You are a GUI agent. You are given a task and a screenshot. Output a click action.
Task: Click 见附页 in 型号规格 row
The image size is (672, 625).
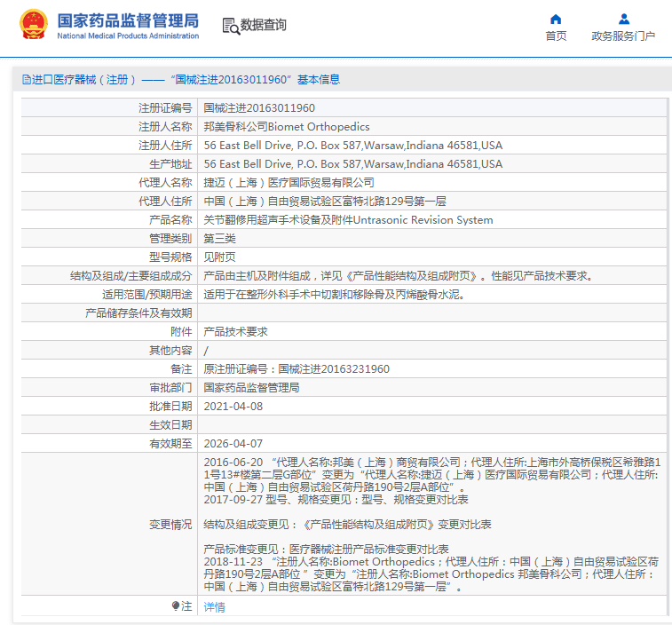[219, 257]
